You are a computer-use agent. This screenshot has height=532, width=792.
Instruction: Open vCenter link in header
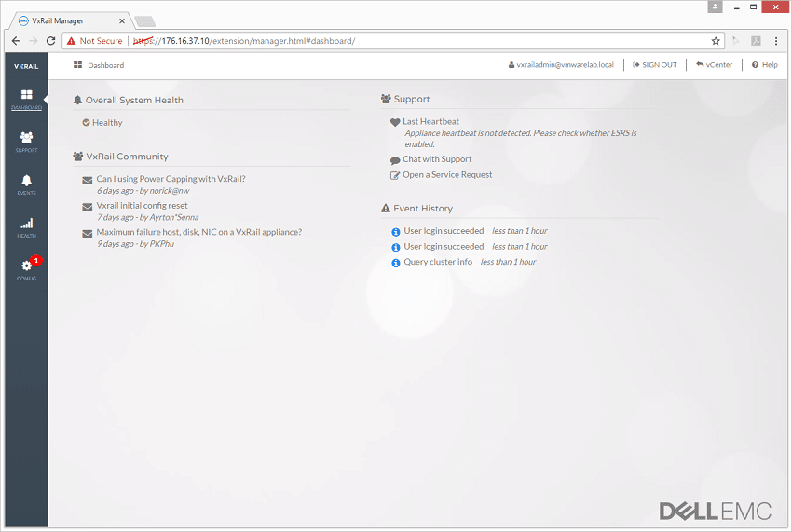click(x=718, y=65)
